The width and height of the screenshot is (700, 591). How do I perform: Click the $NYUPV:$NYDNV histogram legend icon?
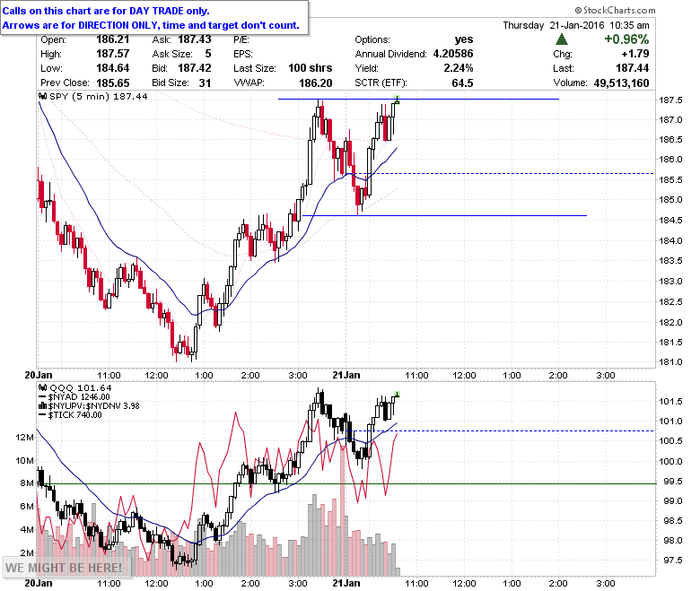[43, 405]
